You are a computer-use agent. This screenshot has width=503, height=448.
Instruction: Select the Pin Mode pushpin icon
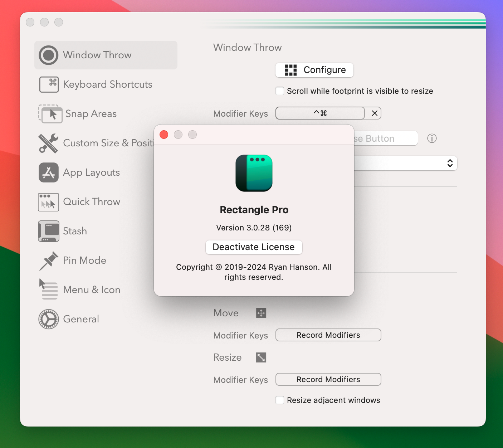pos(48,260)
